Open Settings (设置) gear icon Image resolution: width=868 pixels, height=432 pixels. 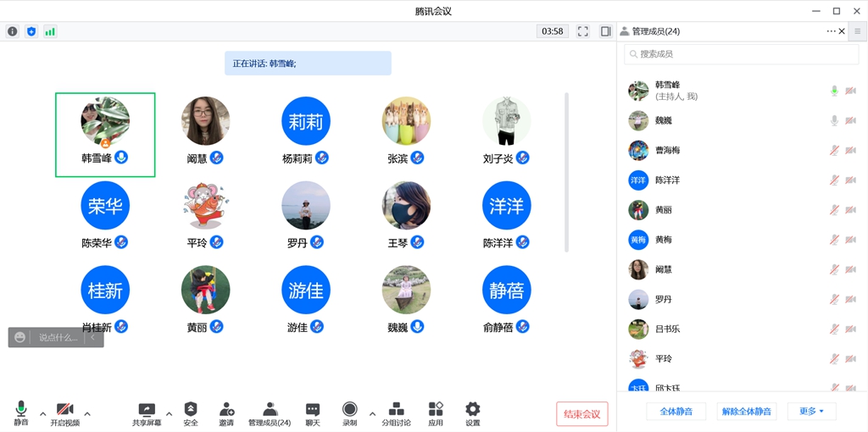(x=472, y=412)
